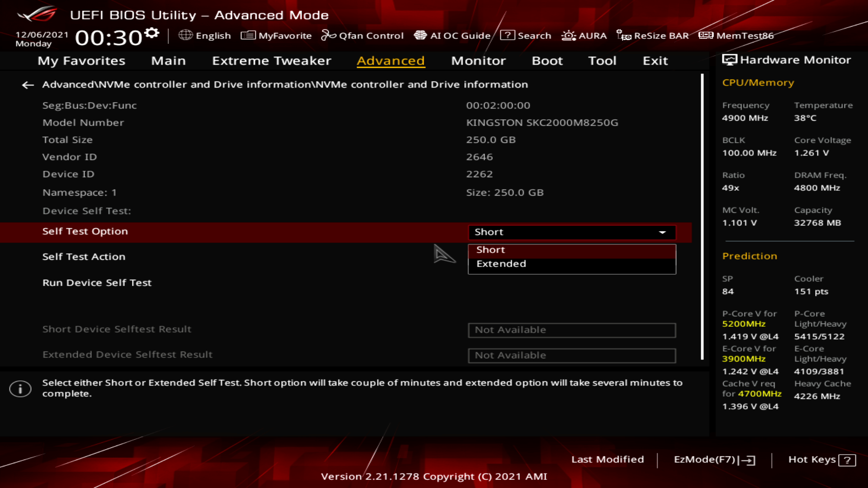868x488 pixels.
Task: Click the English language globe icon
Action: coord(185,35)
